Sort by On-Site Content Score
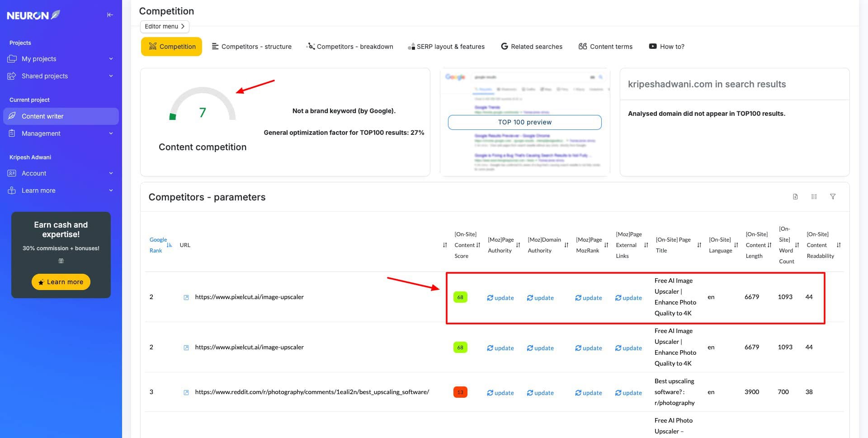The image size is (868, 438). (478, 245)
